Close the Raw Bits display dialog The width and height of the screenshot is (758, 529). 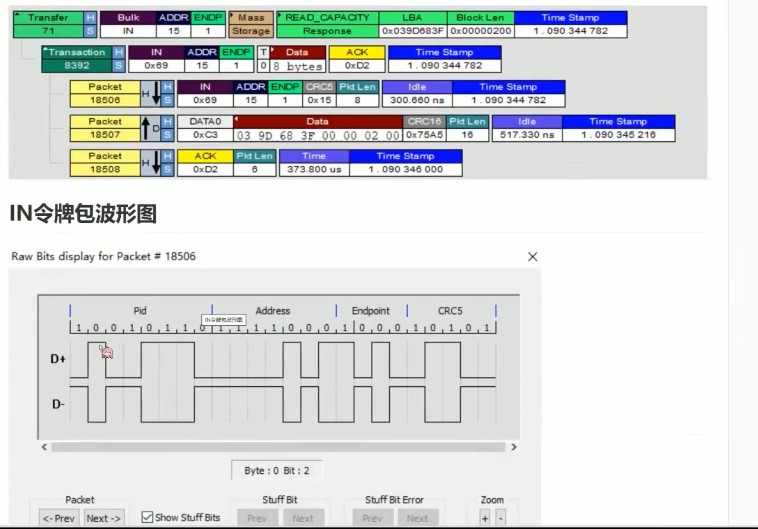[x=531, y=257]
